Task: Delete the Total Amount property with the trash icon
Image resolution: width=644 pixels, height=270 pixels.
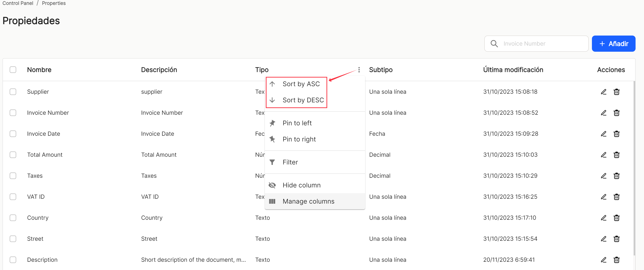Action: (x=617, y=155)
